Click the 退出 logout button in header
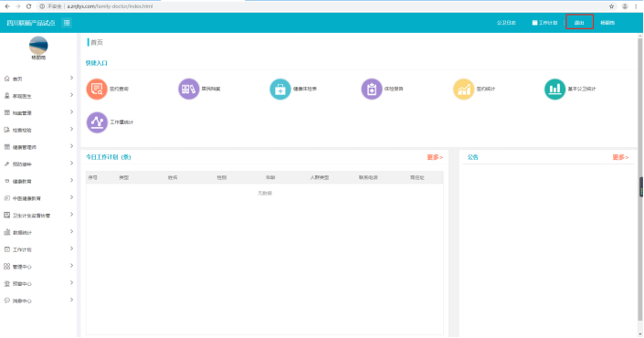The image size is (644, 338). (x=579, y=23)
